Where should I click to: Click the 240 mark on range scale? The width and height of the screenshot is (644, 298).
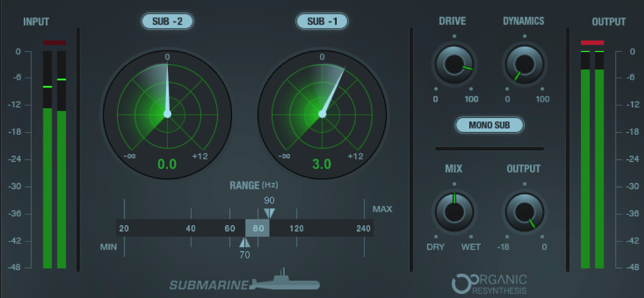tap(363, 229)
